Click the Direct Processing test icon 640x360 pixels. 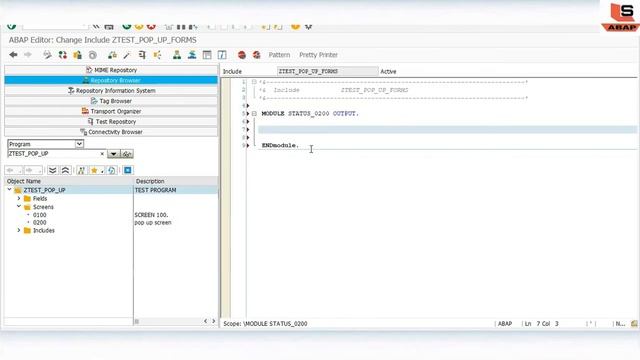click(x=142, y=55)
